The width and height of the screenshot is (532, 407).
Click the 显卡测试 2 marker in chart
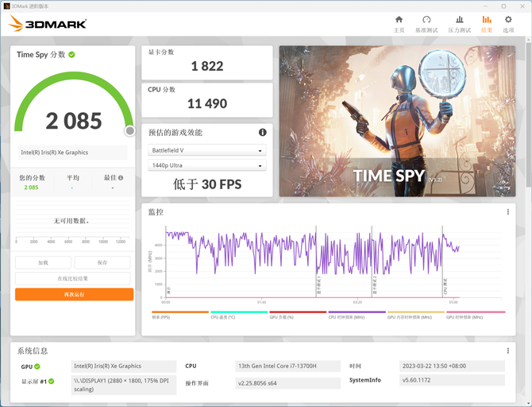pos(375,285)
